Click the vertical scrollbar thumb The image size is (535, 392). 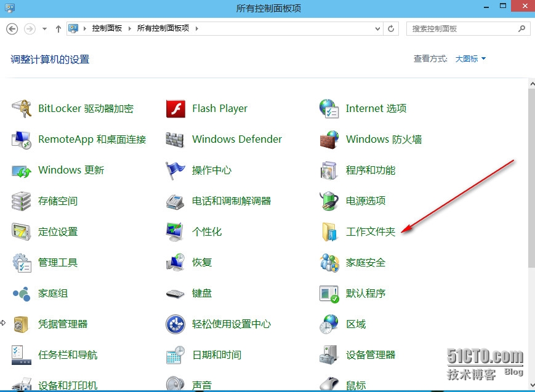pyautogui.click(x=531, y=178)
